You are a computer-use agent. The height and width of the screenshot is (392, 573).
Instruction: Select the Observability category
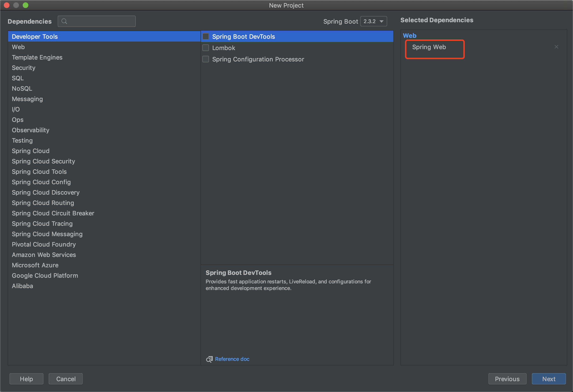pyautogui.click(x=104, y=130)
